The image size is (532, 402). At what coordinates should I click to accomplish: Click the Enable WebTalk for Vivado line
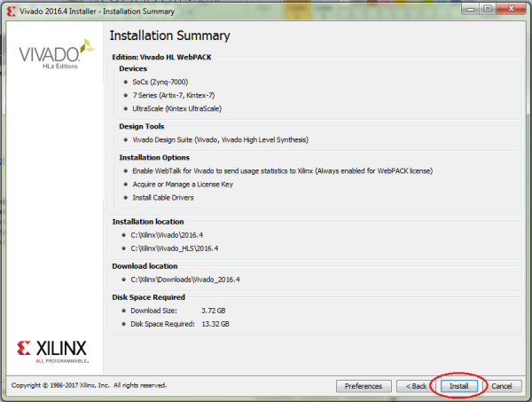tap(282, 170)
